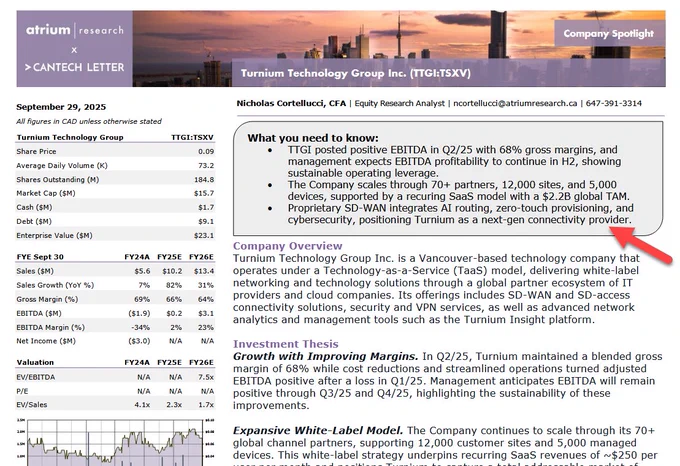Viewport: 680px width, 466px height.
Task: Click the FY24A EBITDA Margin value -34%
Action: click(141, 327)
